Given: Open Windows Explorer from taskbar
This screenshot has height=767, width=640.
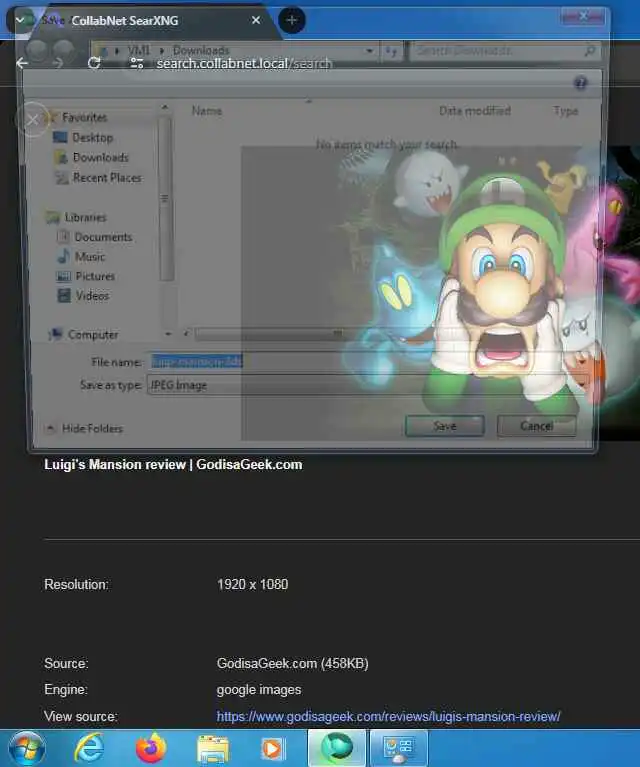Looking at the screenshot, I should (x=212, y=749).
